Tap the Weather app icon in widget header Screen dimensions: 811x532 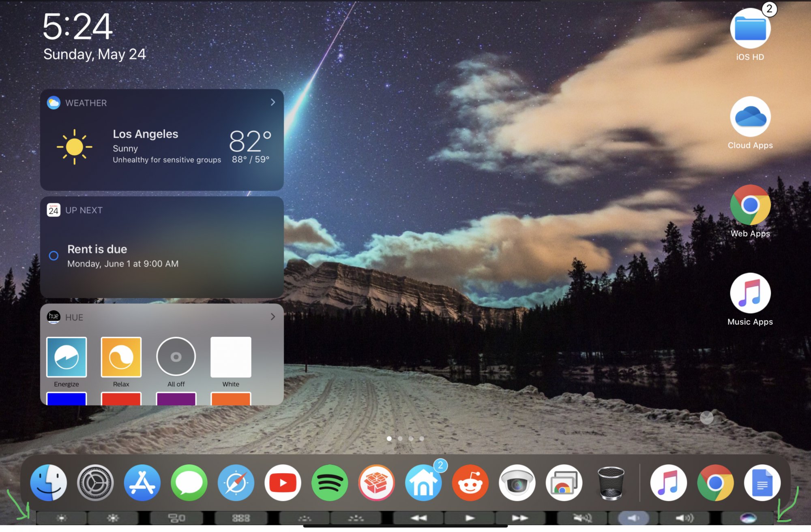pos(54,103)
